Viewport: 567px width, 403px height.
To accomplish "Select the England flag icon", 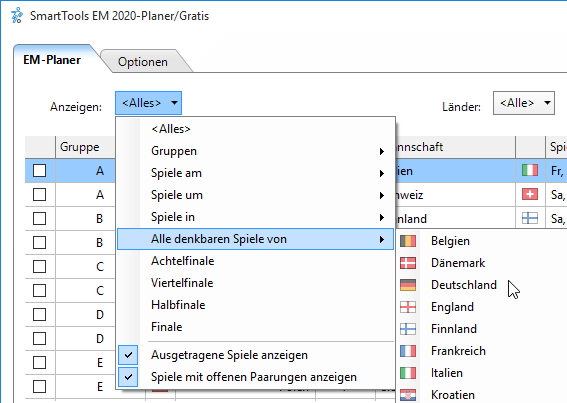I will click(408, 307).
